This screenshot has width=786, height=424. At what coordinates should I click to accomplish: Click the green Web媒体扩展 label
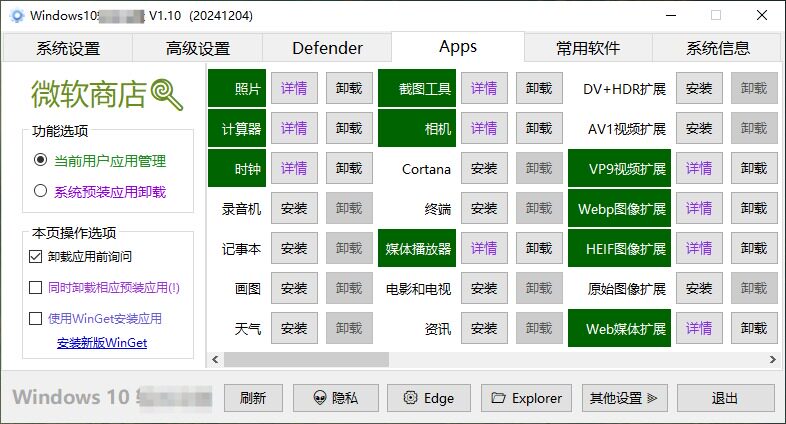pos(620,328)
